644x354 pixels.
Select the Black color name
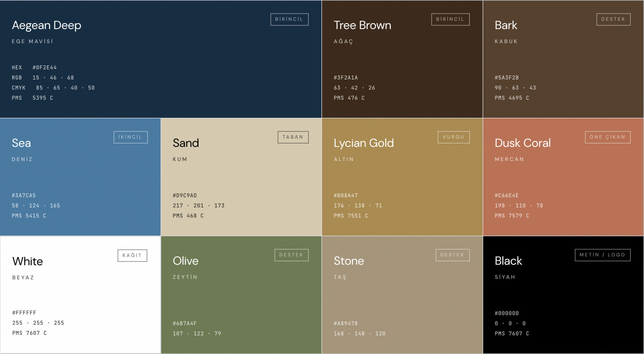tap(508, 261)
